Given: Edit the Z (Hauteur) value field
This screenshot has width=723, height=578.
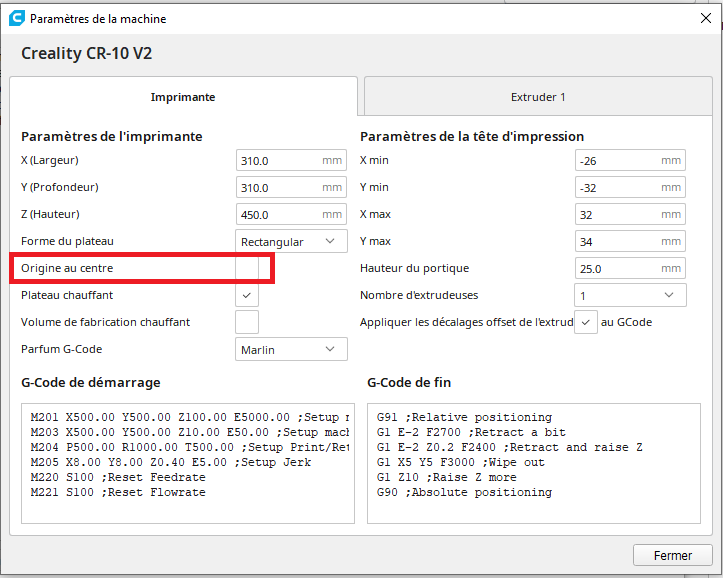Looking at the screenshot, I should pyautogui.click(x=291, y=214).
